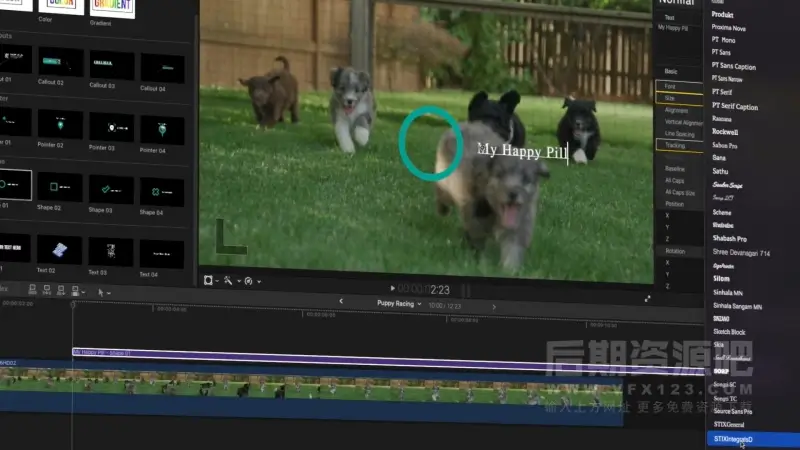Viewport: 800px width, 450px height.
Task: Choose Silom from font list
Action: (x=721, y=279)
